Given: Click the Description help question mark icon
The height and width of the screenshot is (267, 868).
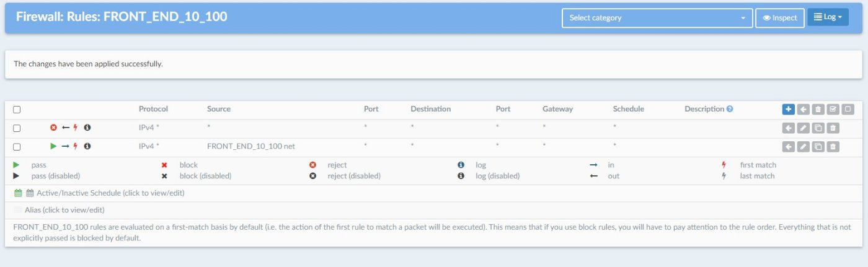Looking at the screenshot, I should (730, 109).
